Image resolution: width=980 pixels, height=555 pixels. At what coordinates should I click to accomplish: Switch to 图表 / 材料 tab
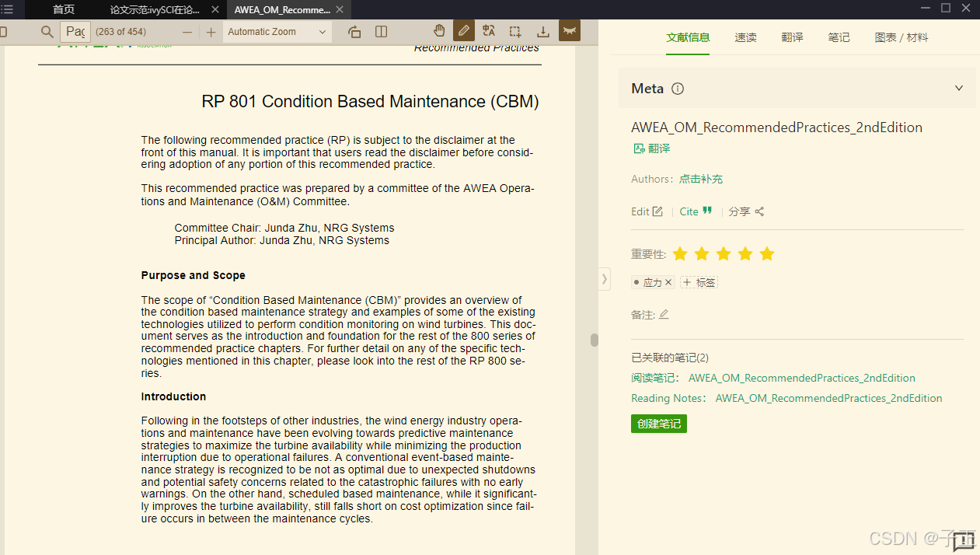click(902, 37)
